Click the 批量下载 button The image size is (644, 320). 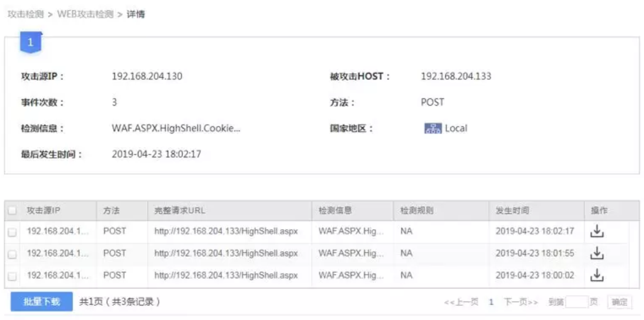tap(41, 302)
